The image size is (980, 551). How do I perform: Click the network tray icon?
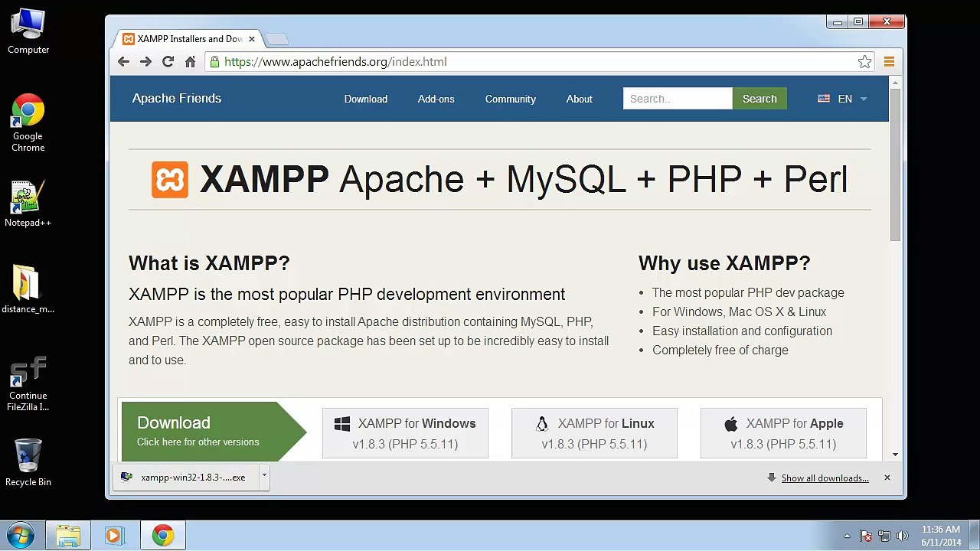click(x=884, y=536)
